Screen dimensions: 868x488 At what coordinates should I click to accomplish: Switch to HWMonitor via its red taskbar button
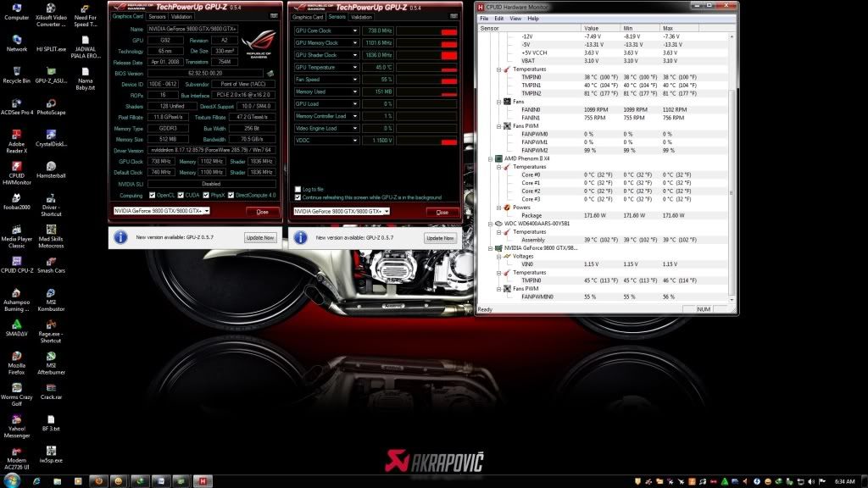tap(203, 481)
